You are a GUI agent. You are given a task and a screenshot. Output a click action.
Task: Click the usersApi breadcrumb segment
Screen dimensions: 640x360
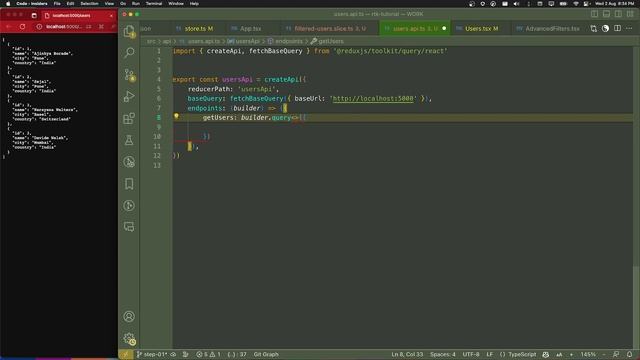click(247, 41)
